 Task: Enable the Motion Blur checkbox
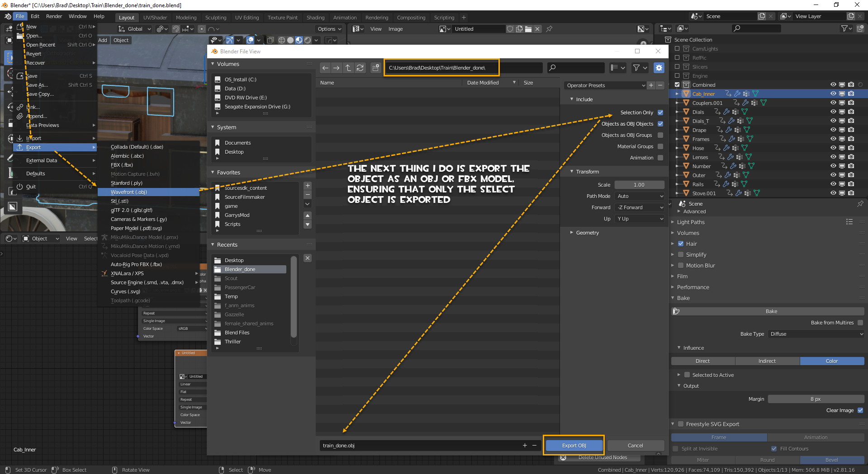681,266
